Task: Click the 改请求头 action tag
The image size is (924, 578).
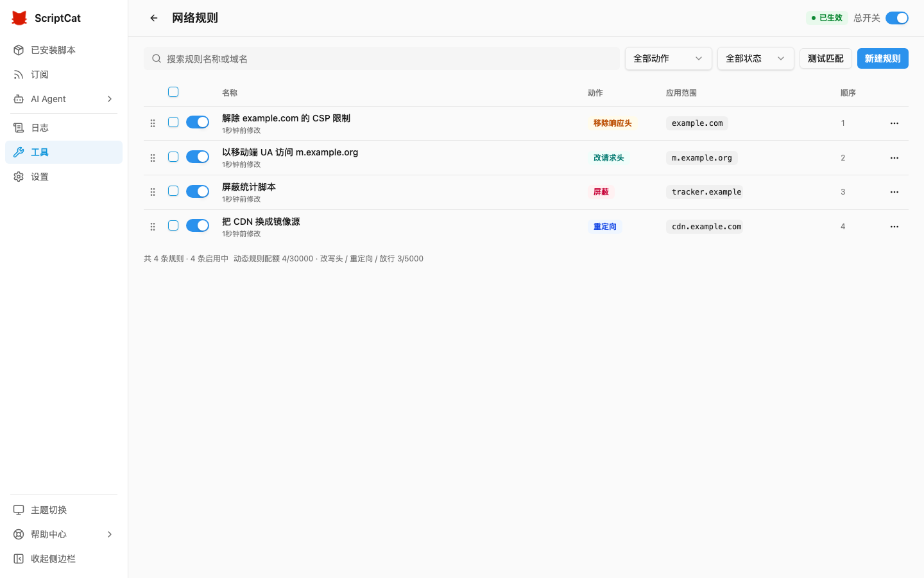Action: pyautogui.click(x=609, y=158)
